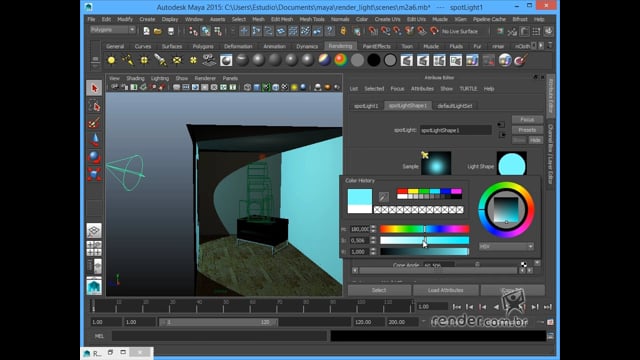This screenshot has width=640, height=360.
Task: Click the New Scene icon
Action: [146, 31]
